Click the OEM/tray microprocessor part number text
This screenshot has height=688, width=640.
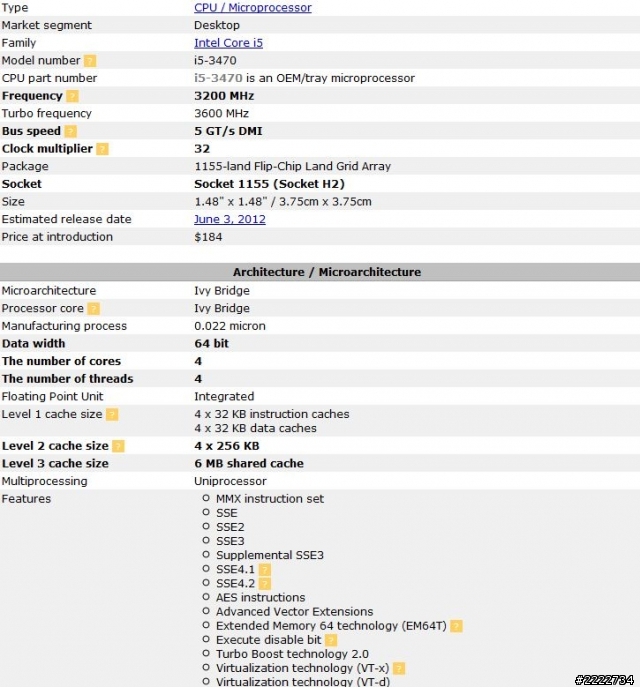tap(304, 78)
